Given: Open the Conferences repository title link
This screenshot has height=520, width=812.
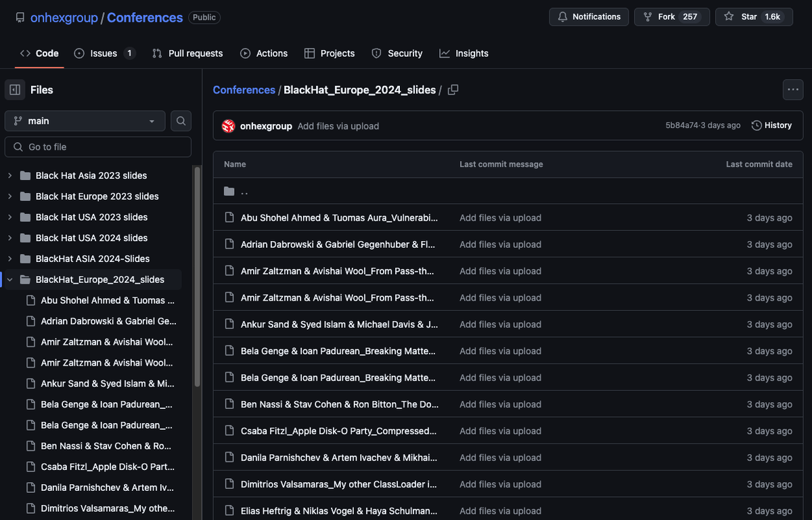Looking at the screenshot, I should click(x=145, y=18).
